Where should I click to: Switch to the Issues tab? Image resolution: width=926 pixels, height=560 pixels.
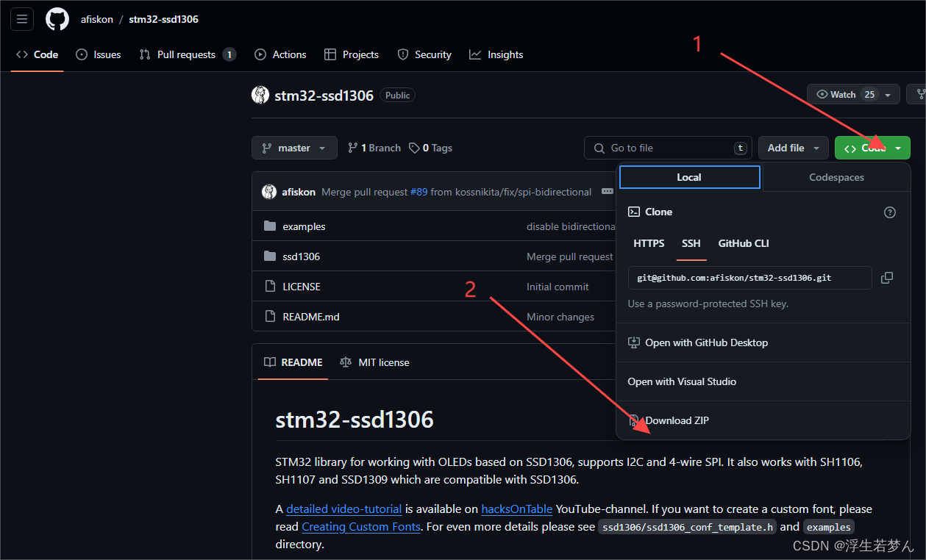(x=99, y=54)
